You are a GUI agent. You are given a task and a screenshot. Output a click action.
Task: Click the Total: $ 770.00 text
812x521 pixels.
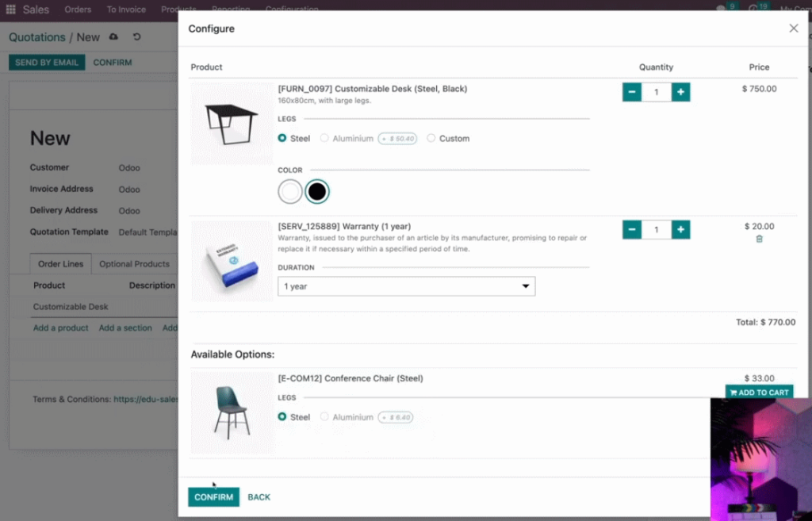[x=765, y=322]
